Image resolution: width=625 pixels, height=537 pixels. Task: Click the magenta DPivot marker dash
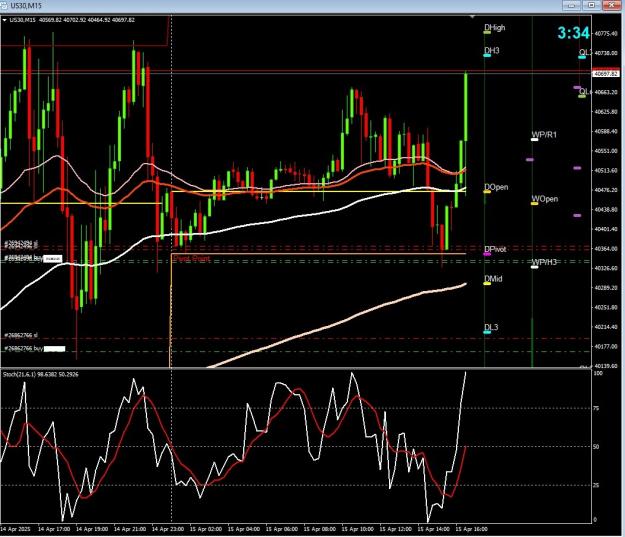[487, 254]
